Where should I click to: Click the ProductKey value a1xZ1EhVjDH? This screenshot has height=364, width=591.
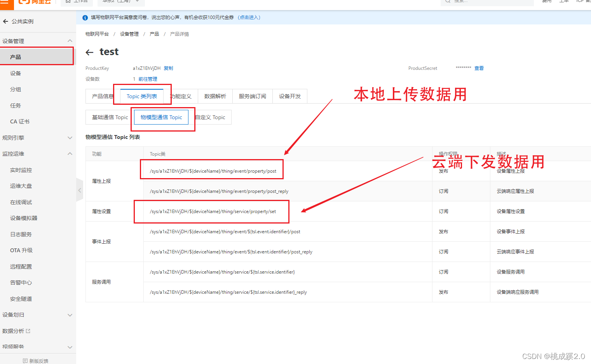point(146,68)
